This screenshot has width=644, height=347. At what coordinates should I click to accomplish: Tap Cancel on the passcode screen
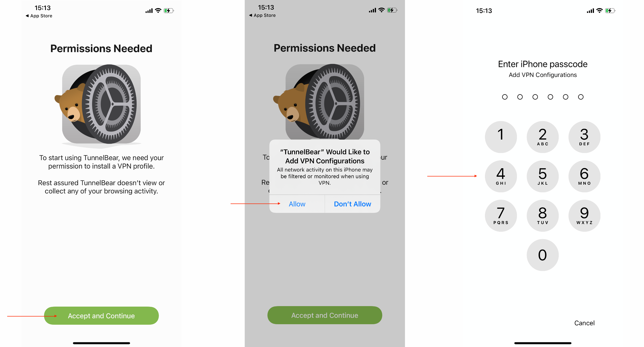click(584, 323)
